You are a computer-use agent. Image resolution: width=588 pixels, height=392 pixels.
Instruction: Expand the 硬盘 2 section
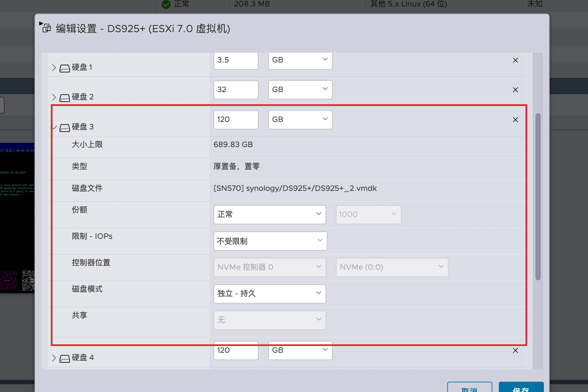[x=54, y=97]
